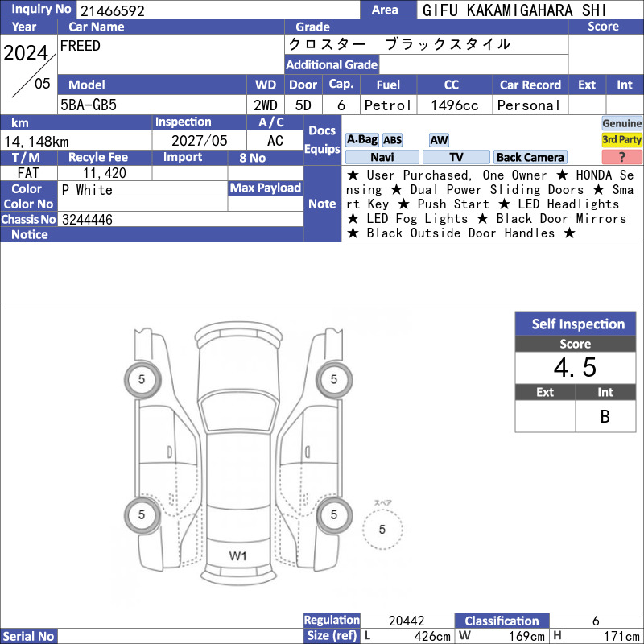
Task: Select the front-right tire marker 5
Action: [x=333, y=379]
